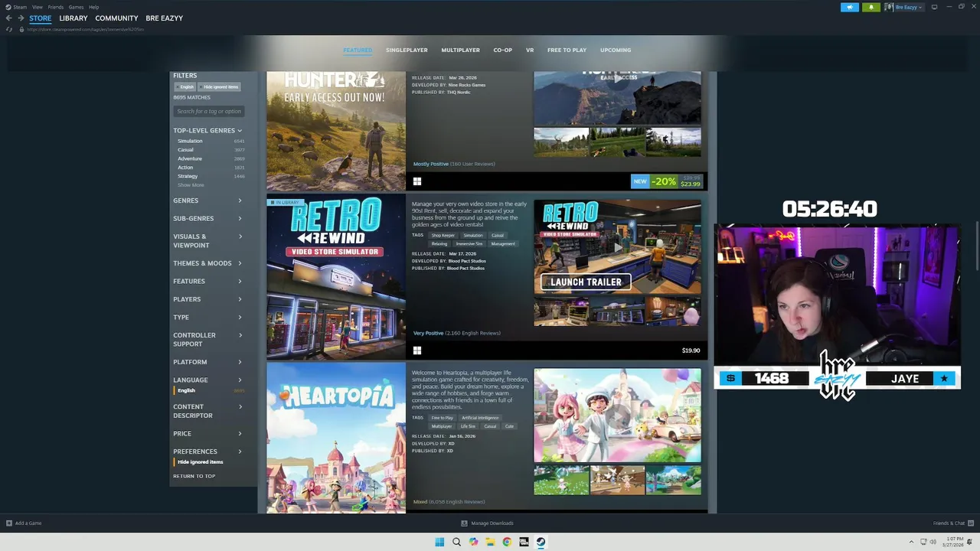Click the Shop Keeper tag on Retro Rewind
Screen dimensions: 980x551
[x=443, y=236]
